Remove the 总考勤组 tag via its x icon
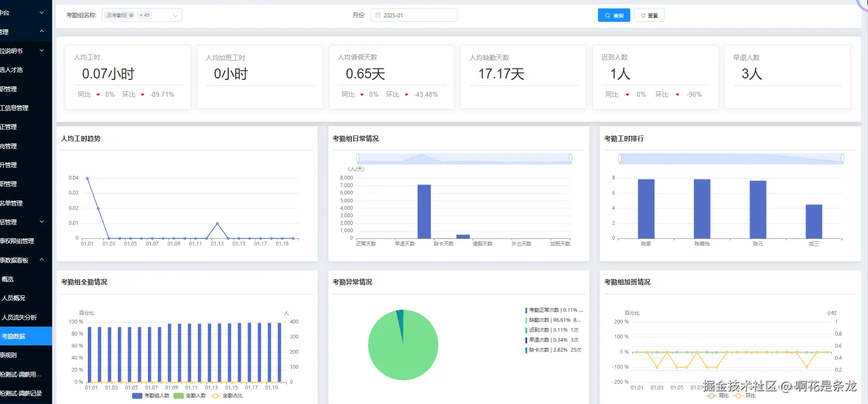This screenshot has width=868, height=404. click(x=132, y=15)
